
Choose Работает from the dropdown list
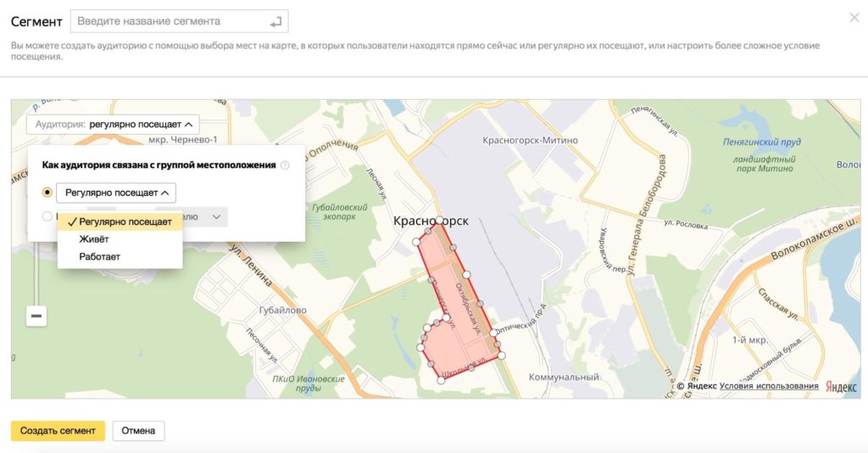tap(100, 256)
